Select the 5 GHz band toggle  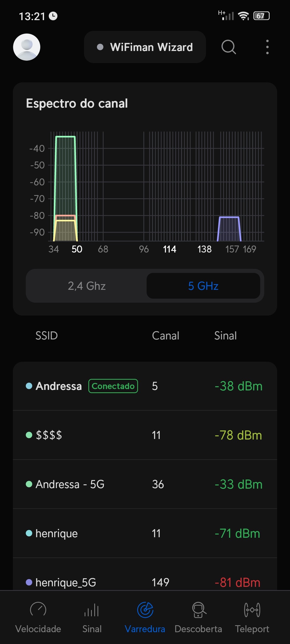[203, 286]
